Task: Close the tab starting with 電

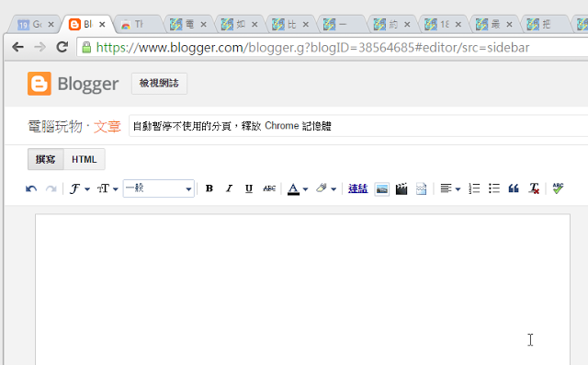Action: coord(203,25)
